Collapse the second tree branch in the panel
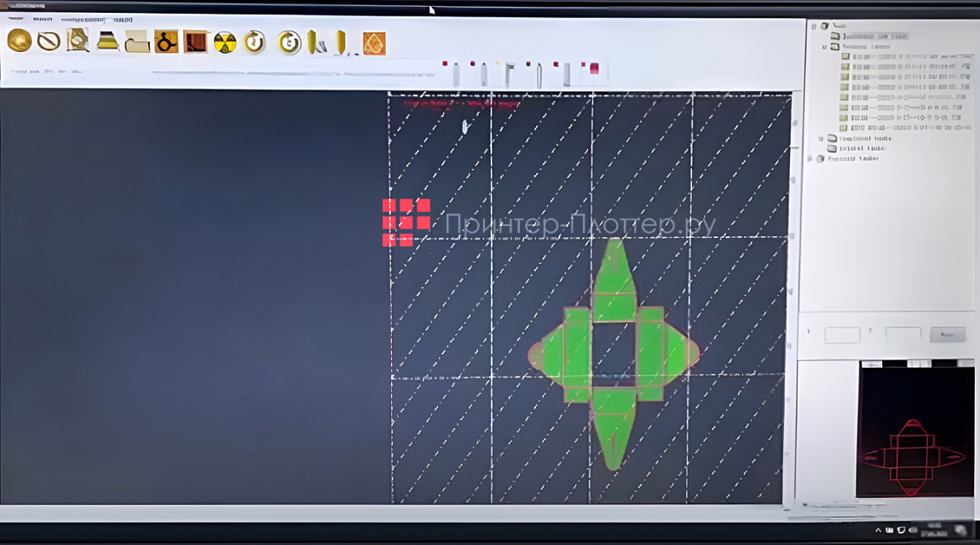The height and width of the screenshot is (545, 980). [x=823, y=47]
